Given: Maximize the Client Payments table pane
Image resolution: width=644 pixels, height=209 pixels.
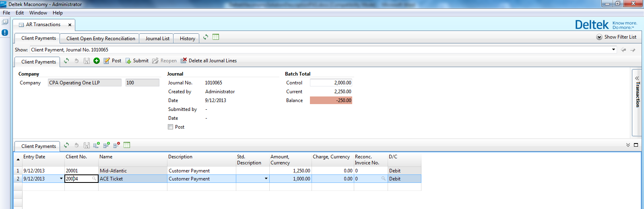Looking at the screenshot, I should [x=636, y=145].
